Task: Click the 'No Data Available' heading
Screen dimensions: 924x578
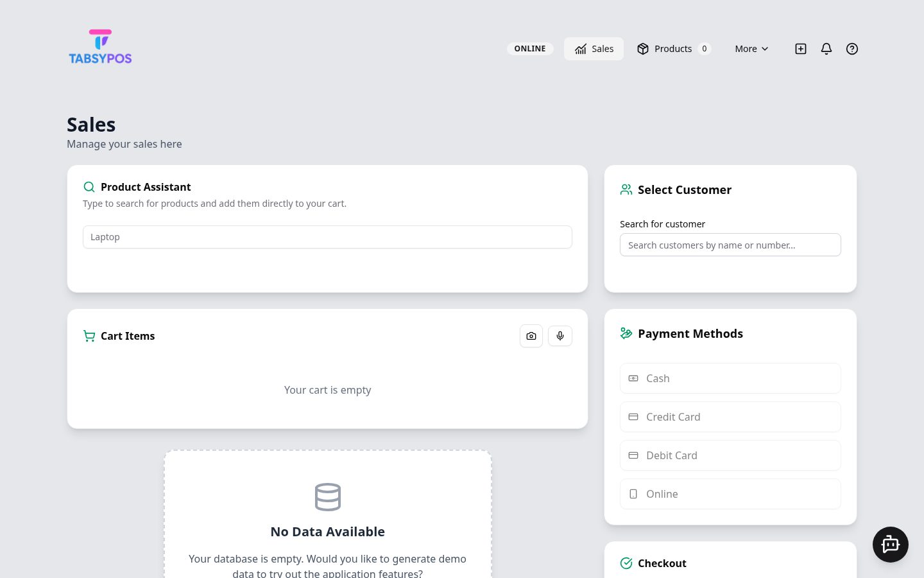Action: coord(328,532)
